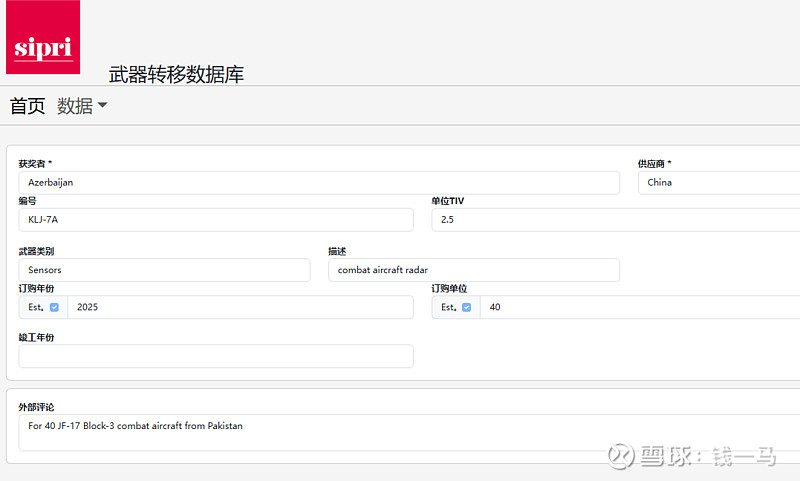The image size is (800, 481).
Task: Click the caret arrow beside 数据
Action: 102,105
